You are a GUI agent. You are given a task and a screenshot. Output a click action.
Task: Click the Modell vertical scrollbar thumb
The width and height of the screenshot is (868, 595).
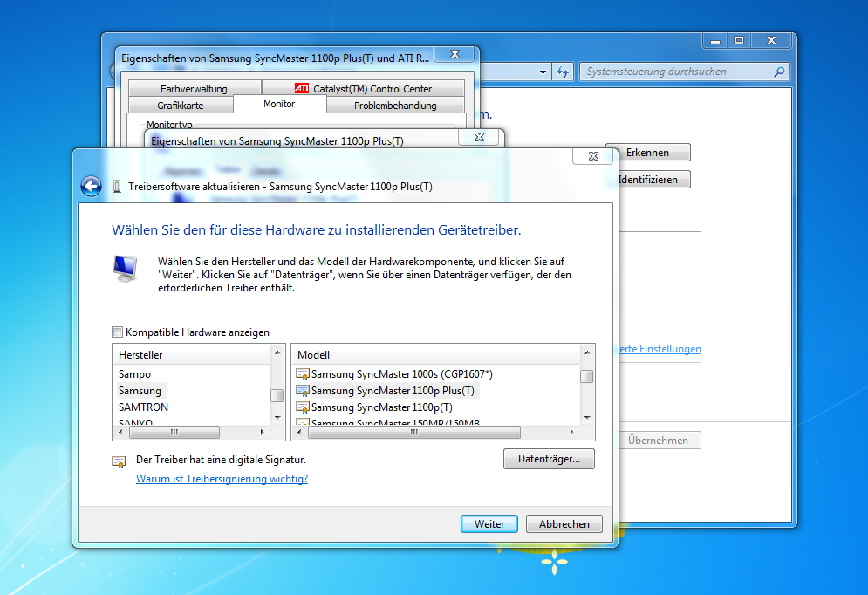click(x=587, y=376)
